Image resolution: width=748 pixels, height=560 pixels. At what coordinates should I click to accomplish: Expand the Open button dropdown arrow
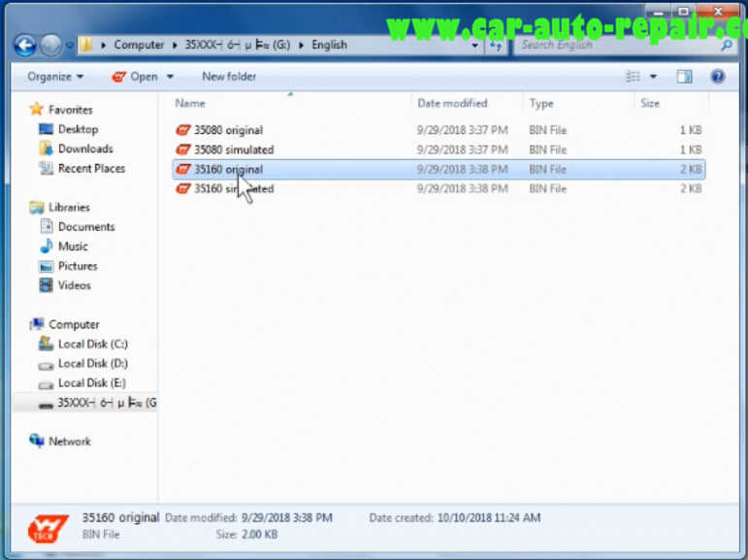[170, 77]
